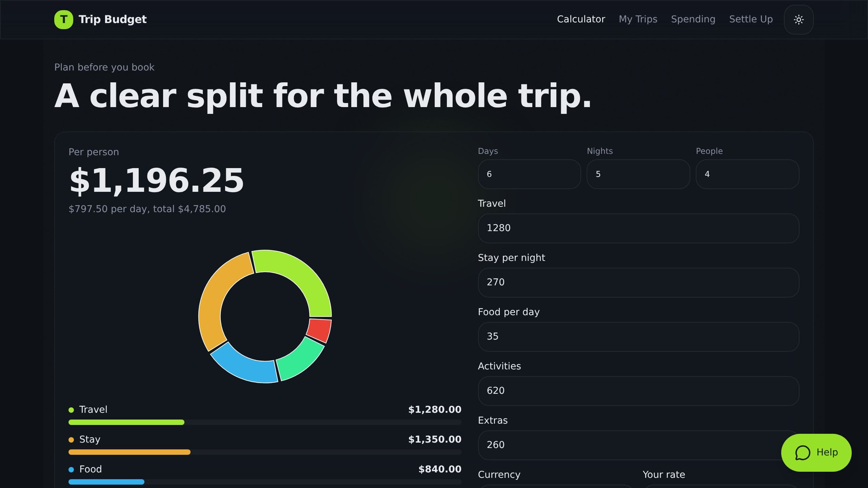
Task: Edit the Activities amount field
Action: (x=638, y=391)
